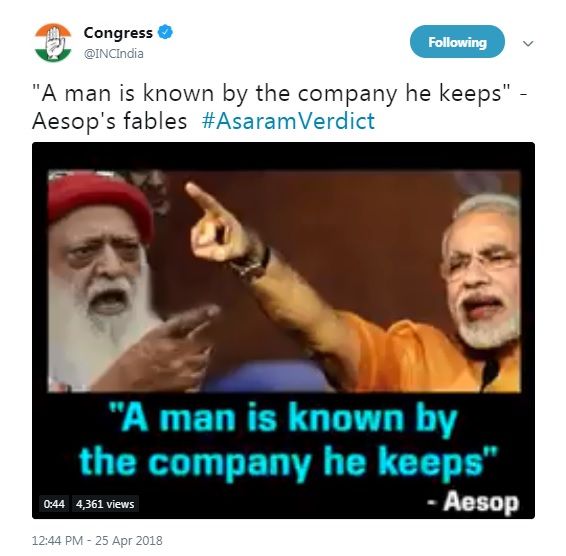Image resolution: width=566 pixels, height=556 pixels.
Task: Open the Congress profile avatar with hand logo
Action: click(x=53, y=43)
